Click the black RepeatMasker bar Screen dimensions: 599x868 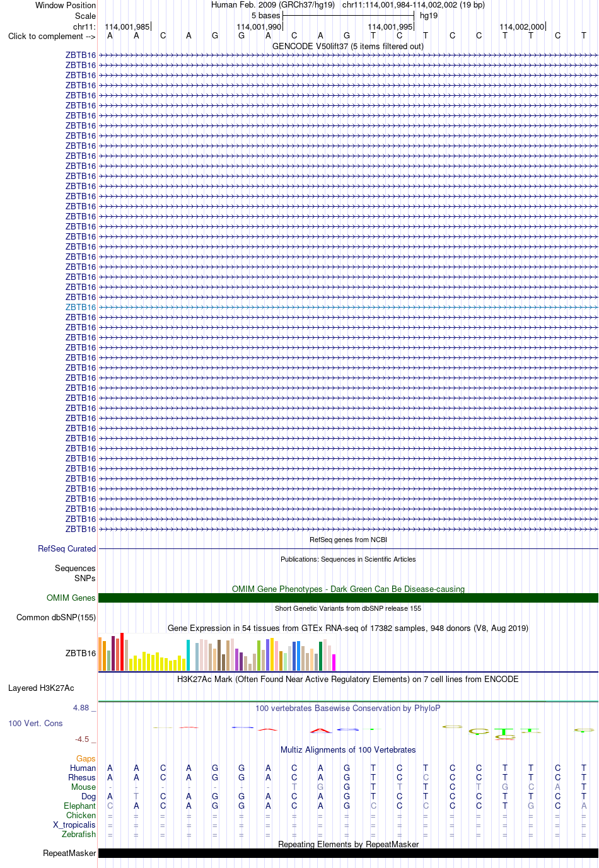tap(348, 853)
